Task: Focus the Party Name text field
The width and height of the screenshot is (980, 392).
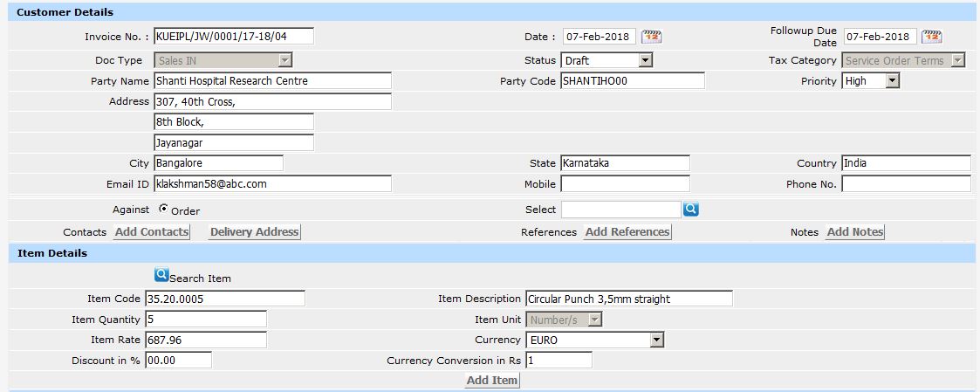Action: (x=271, y=80)
